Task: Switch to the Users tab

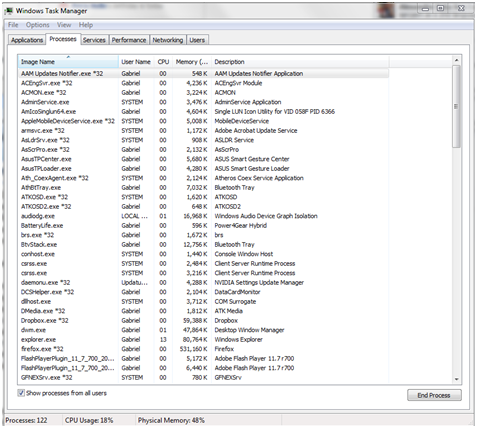Action: coord(197,40)
